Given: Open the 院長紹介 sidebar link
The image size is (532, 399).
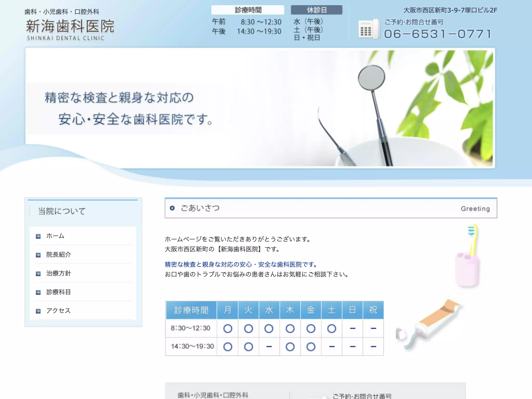Looking at the screenshot, I should (59, 255).
